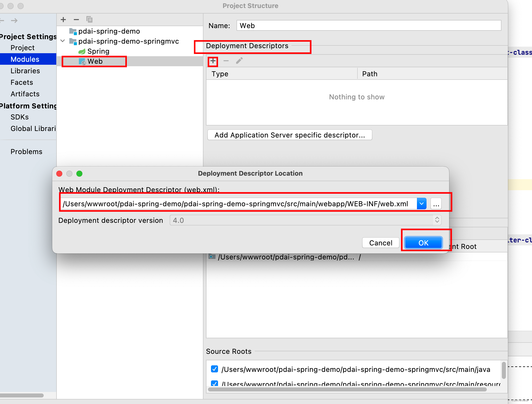
Task: Click the add module plus icon
Action: coord(63,20)
